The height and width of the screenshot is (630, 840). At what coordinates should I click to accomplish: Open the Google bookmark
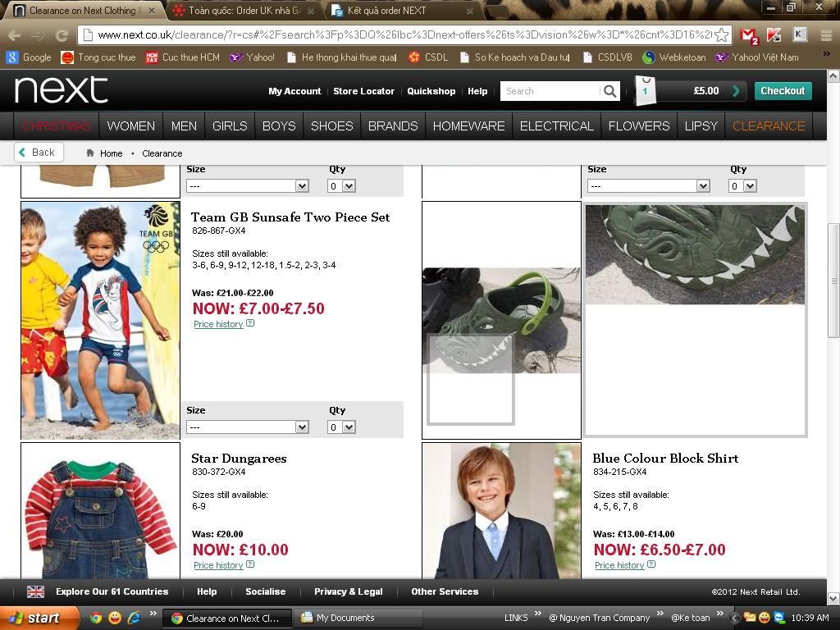(29, 57)
